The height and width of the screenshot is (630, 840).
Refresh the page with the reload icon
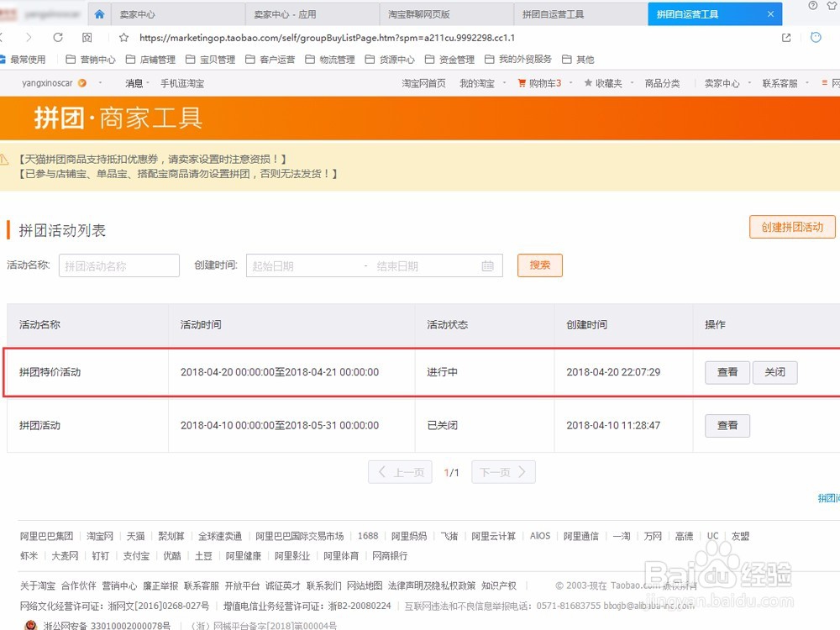tap(57, 37)
